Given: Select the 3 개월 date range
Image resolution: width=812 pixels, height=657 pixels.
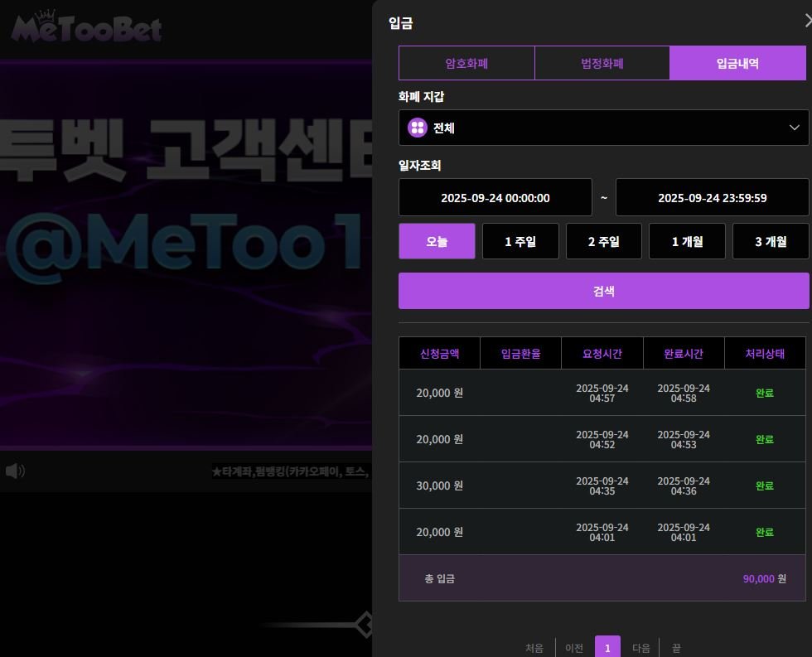Looking at the screenshot, I should click(x=770, y=241).
